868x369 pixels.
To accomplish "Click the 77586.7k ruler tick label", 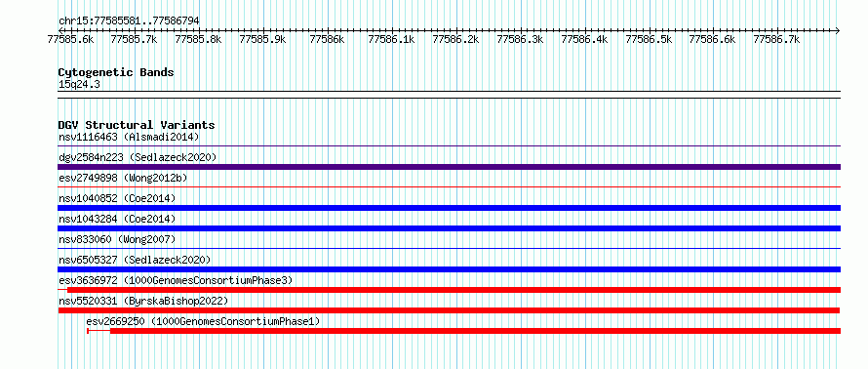I will point(777,39).
